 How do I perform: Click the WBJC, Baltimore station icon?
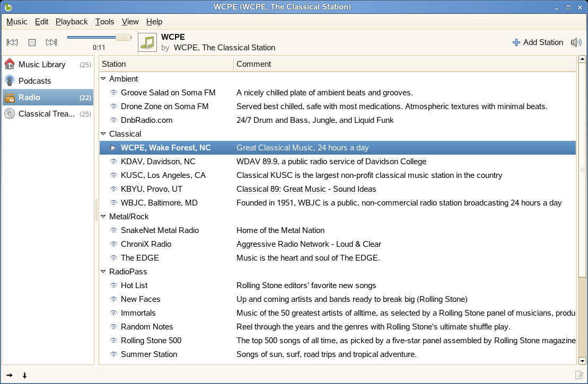(x=113, y=203)
